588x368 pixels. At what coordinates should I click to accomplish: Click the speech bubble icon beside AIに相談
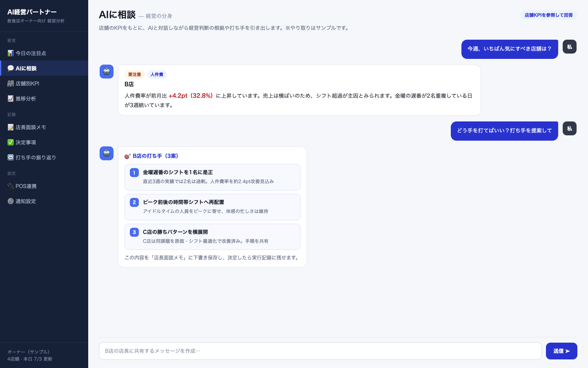click(x=11, y=68)
